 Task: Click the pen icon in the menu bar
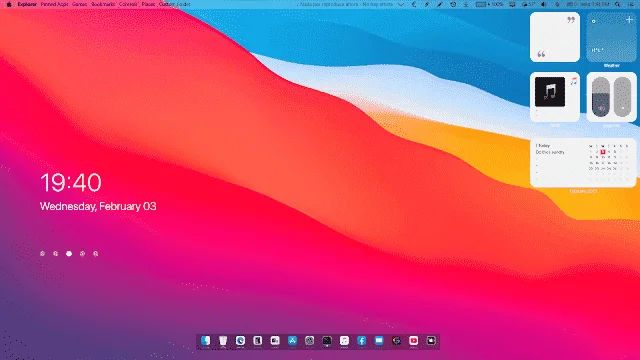[440, 4]
